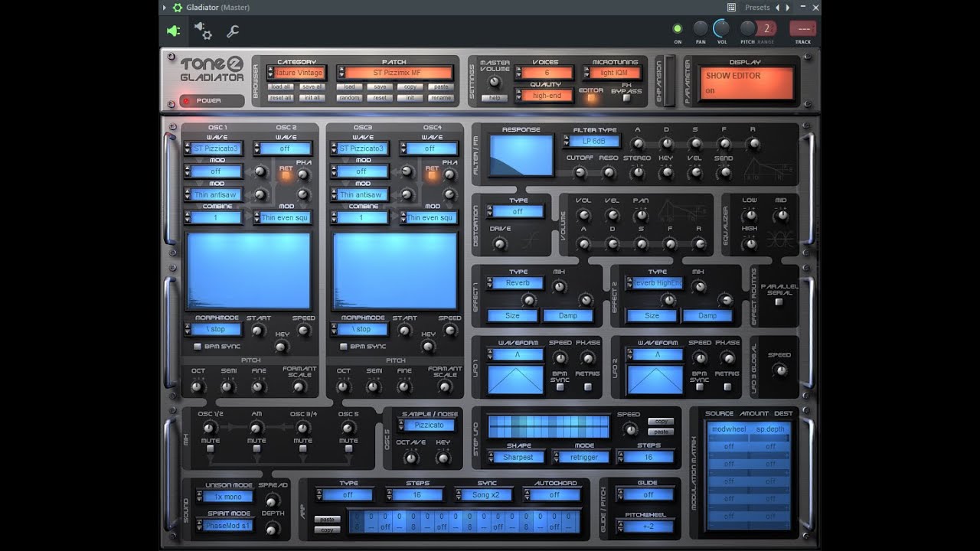Toggle LFO 1 RETRIG checkbox
This screenshot has width=980, height=551.
[588, 387]
